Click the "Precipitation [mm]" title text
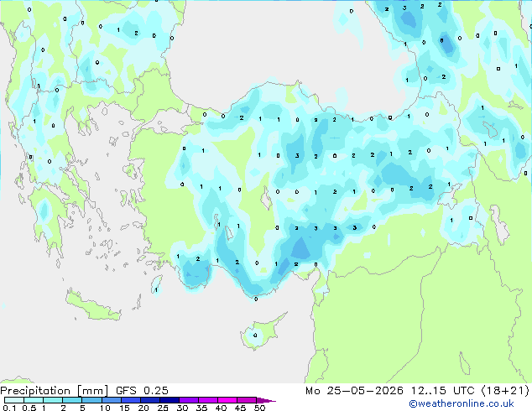The image size is (532, 411). (54, 391)
